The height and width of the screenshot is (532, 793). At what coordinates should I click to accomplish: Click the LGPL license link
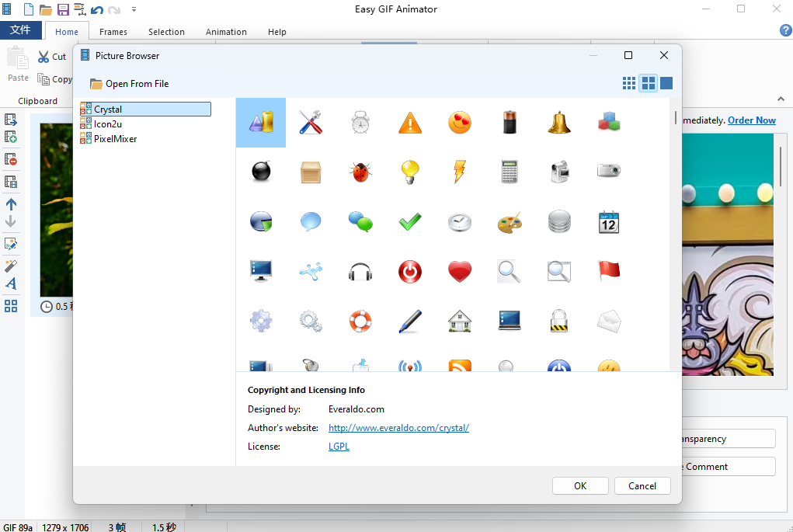(339, 446)
